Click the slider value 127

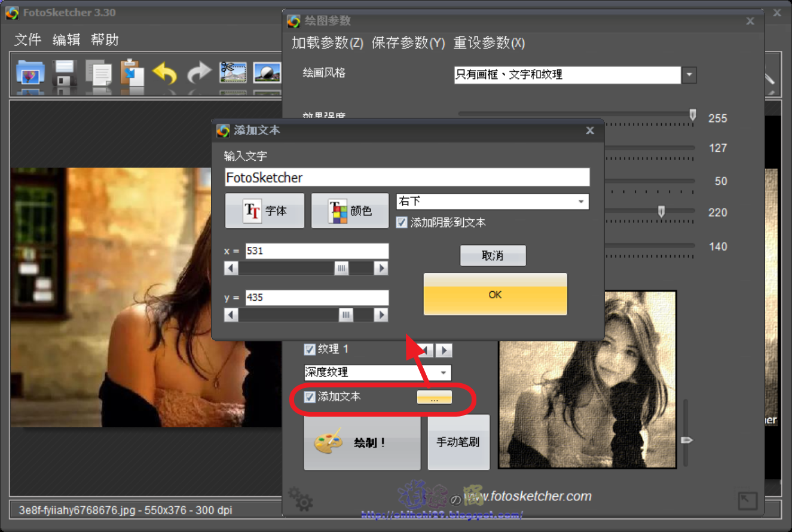click(x=718, y=148)
